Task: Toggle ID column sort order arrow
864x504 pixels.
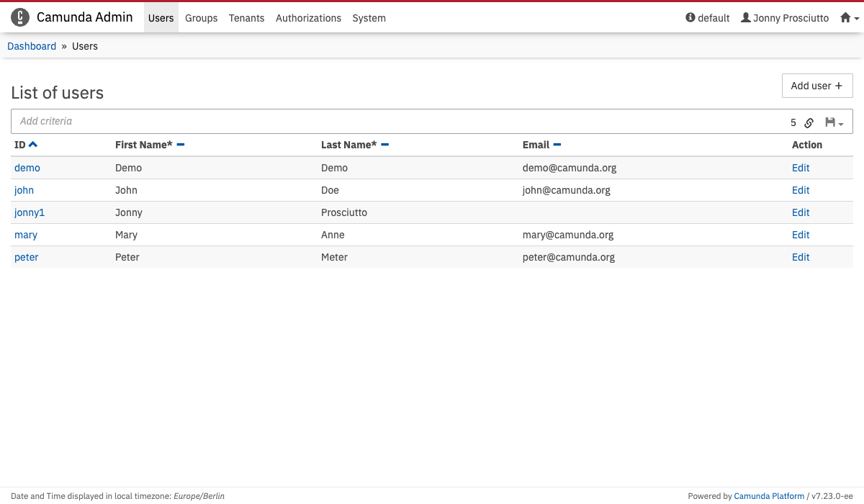Action: tap(33, 145)
